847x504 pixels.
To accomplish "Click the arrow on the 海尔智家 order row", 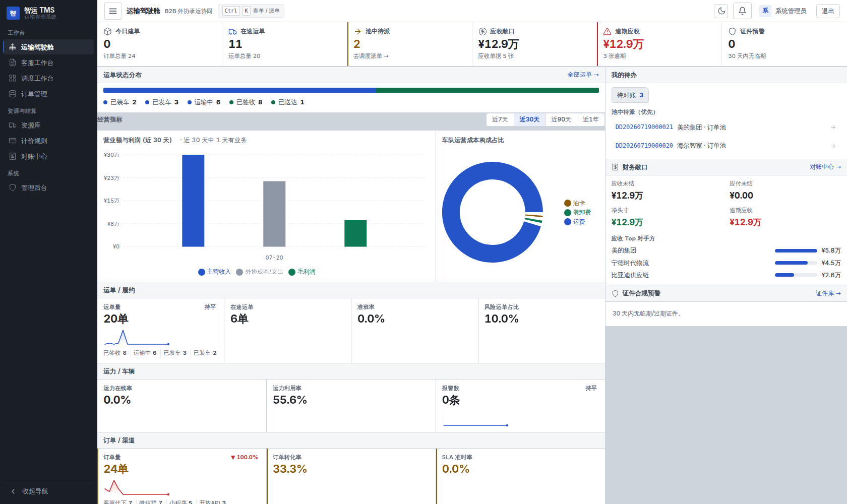I will click(833, 146).
